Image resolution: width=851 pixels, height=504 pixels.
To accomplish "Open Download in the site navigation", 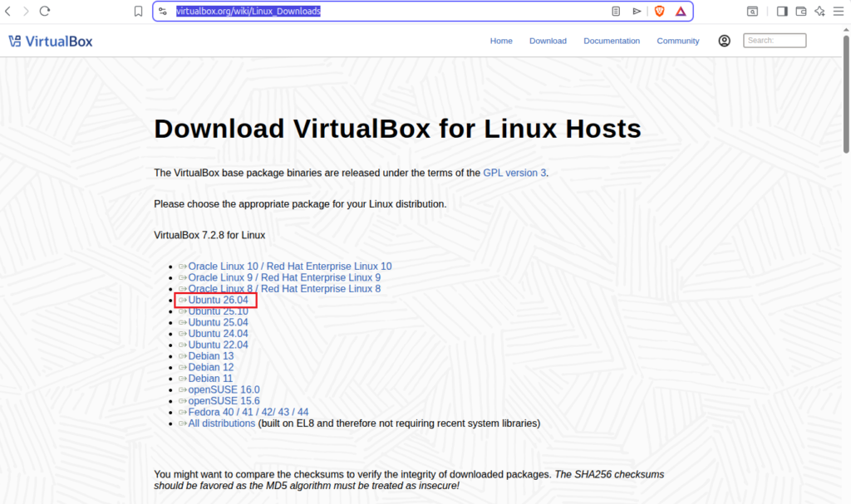I will tap(548, 41).
